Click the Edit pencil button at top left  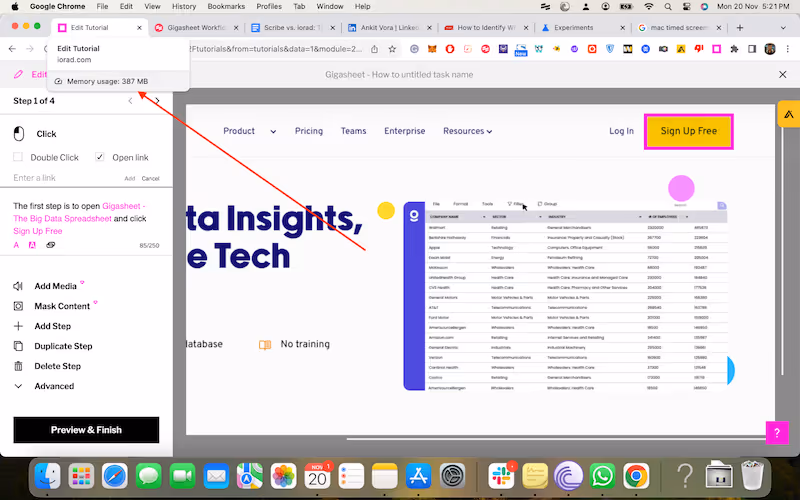click(30, 74)
